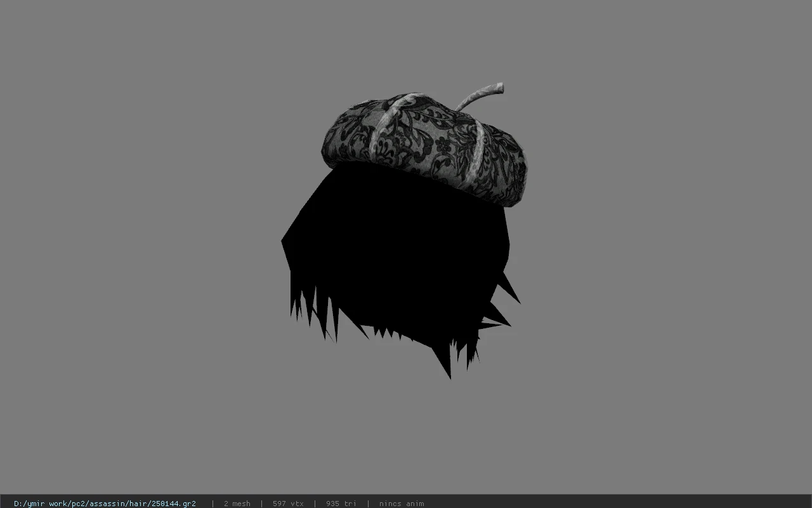
Task: Click the '935 tri' triangle count
Action: point(341,504)
